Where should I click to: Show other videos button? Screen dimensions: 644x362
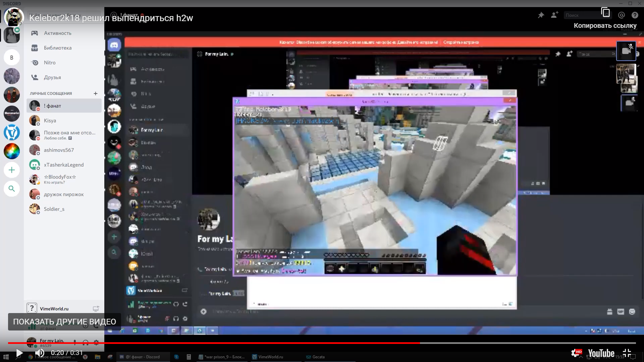(x=64, y=321)
